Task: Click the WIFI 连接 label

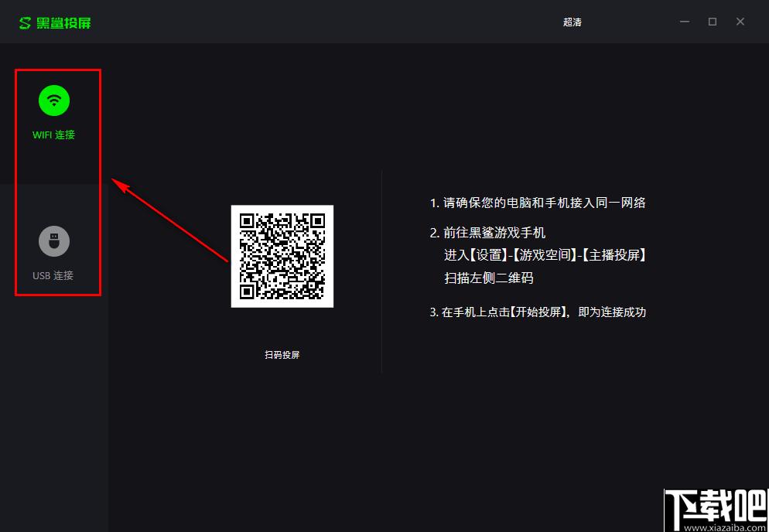Action: click(x=54, y=135)
